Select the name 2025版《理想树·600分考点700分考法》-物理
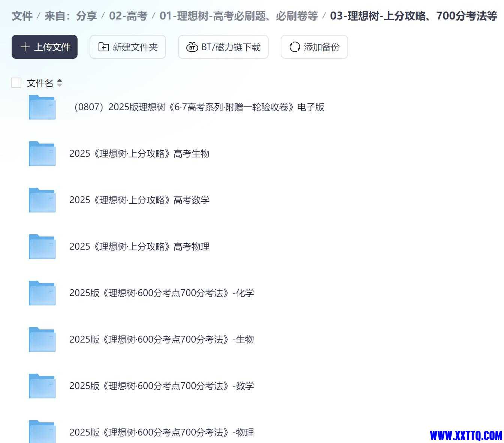Image resolution: width=504 pixels, height=443 pixels. (162, 433)
